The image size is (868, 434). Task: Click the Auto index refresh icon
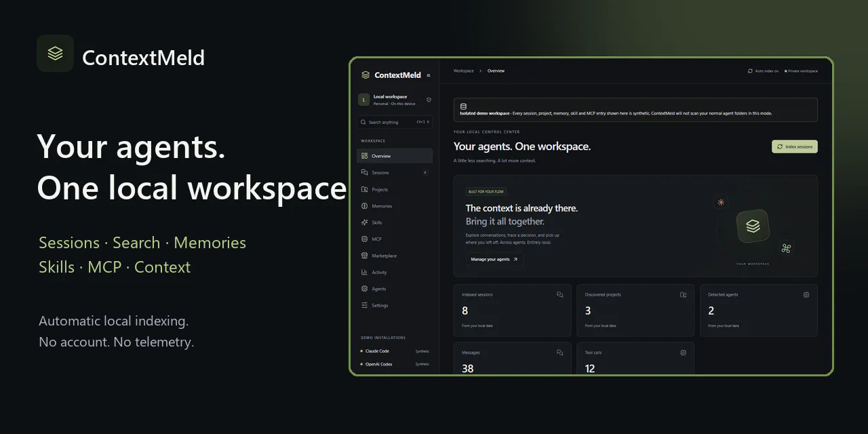point(750,71)
